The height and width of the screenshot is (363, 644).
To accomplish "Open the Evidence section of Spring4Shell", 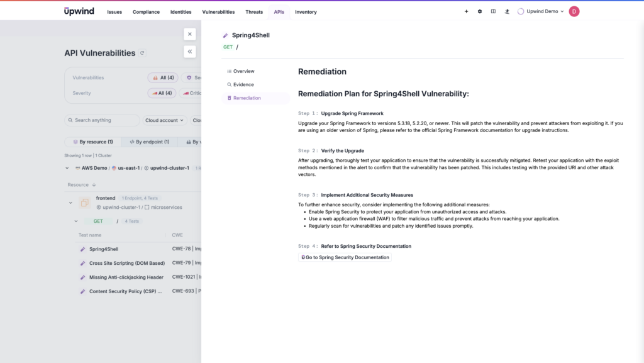I will click(x=242, y=84).
